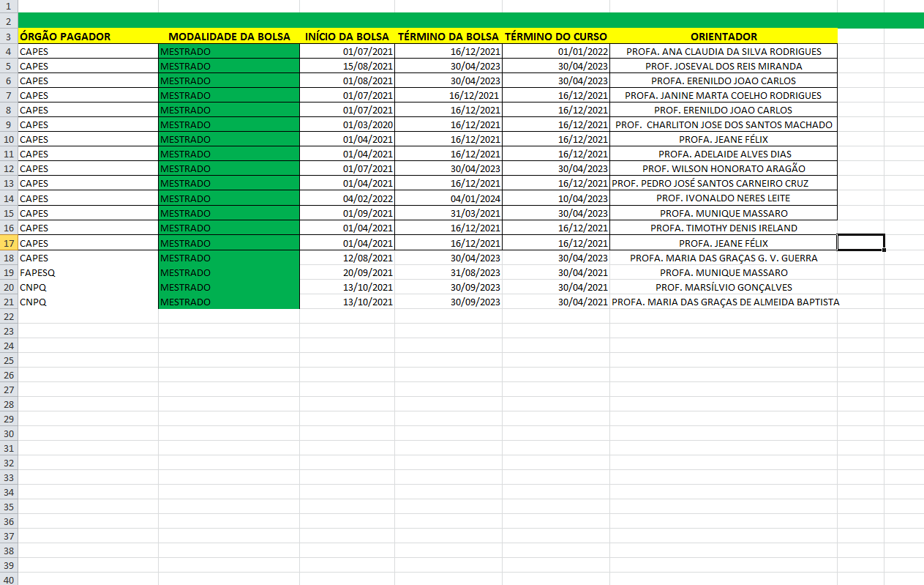924x585 pixels.
Task: Select the cell PROFA. ANA CLAUDIA DA SILVA RODRIGUES
Action: click(x=724, y=52)
